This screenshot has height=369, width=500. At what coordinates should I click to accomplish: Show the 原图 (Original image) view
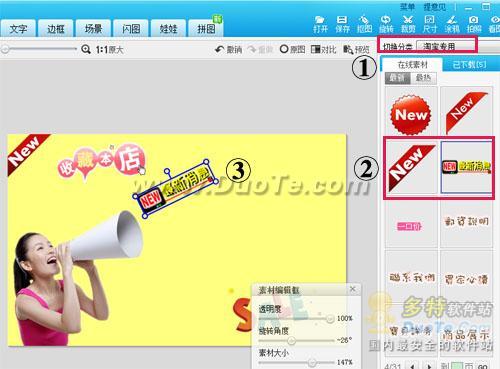pyautogui.click(x=292, y=49)
